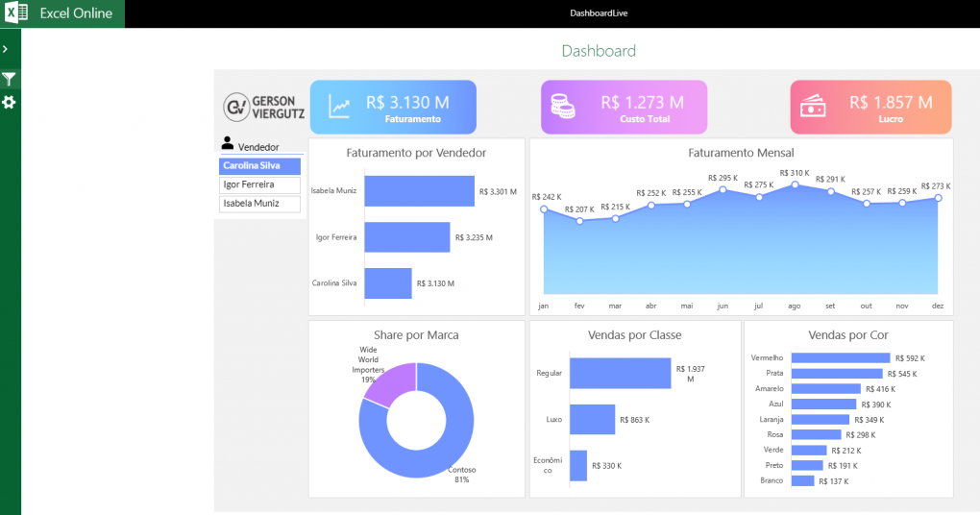Viewport: 980px width, 515px height.
Task: Click the R$ 1.273 M Custo Total card
Action: click(624, 107)
